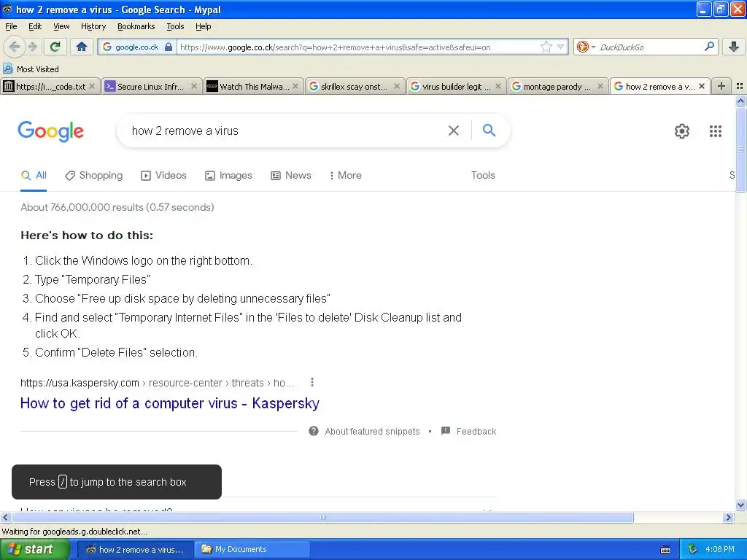Image resolution: width=747 pixels, height=560 pixels.
Task: Click the About 766,000,000 results text
Action: [117, 207]
